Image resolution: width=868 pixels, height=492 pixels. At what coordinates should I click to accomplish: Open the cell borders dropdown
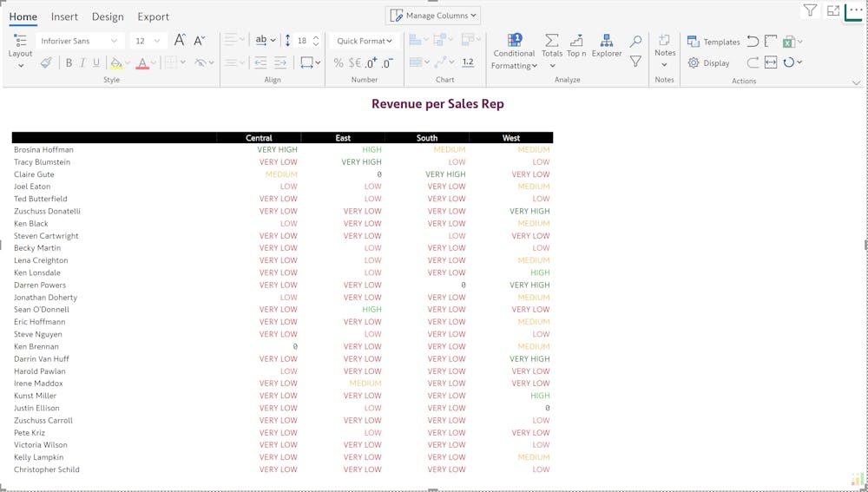[175, 62]
